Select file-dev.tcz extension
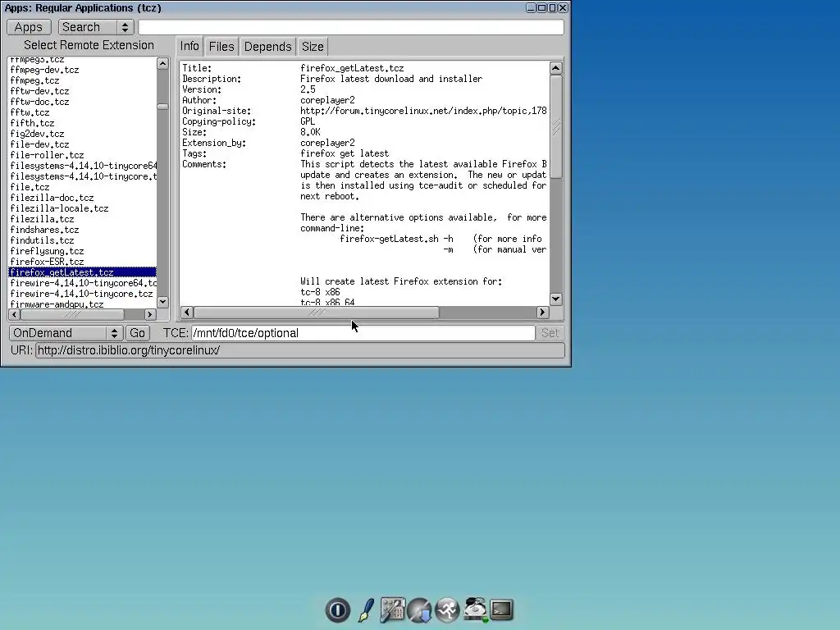The image size is (840, 630). (x=39, y=144)
